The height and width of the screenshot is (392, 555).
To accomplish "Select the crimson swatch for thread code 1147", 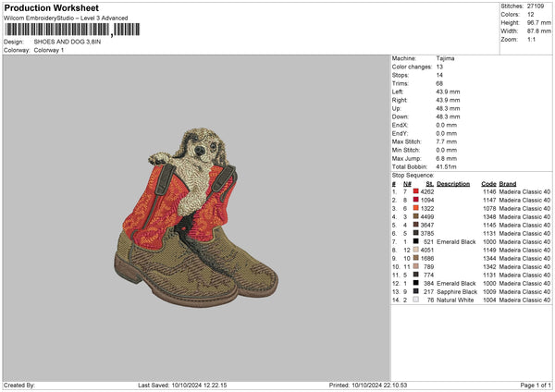I will [416, 200].
